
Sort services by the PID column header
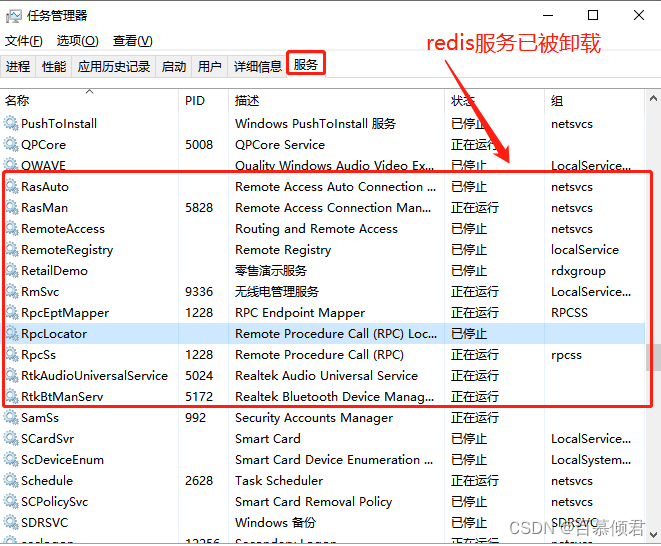(204, 101)
